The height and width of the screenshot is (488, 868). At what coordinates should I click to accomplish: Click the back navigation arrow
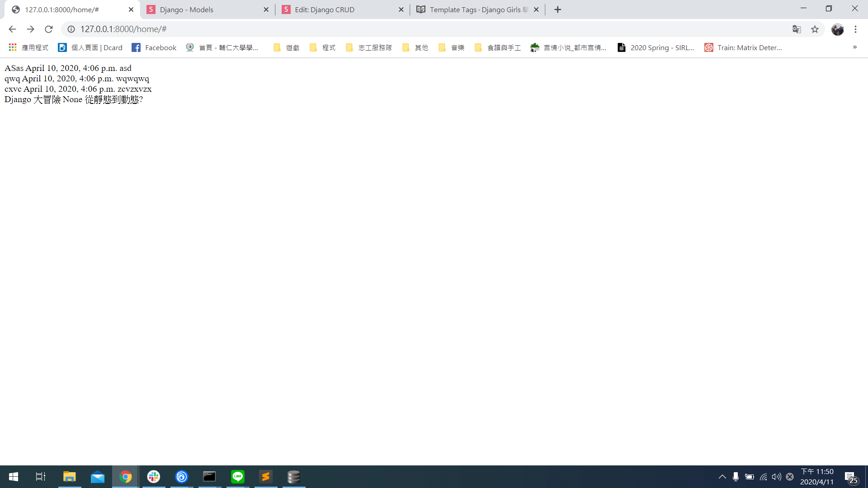12,29
